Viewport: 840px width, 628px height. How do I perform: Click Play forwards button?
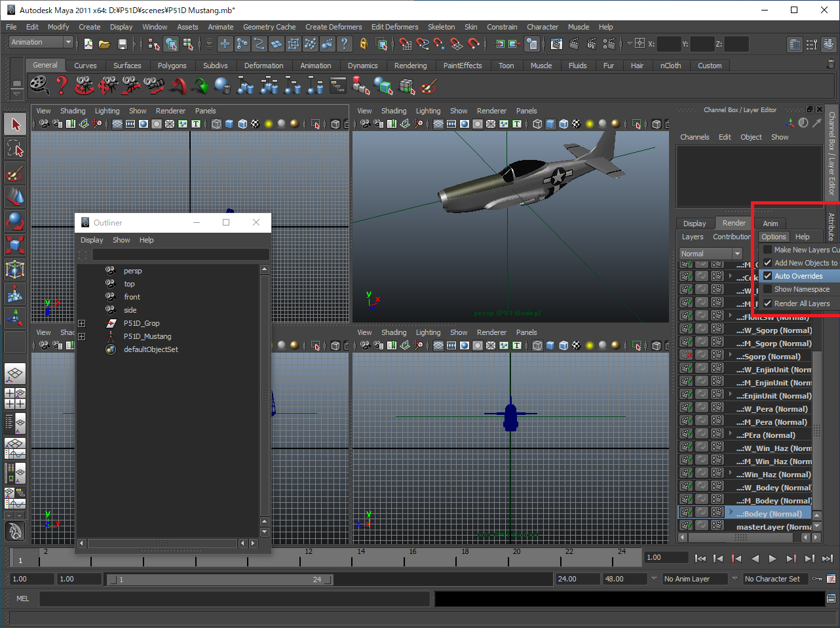click(x=773, y=559)
